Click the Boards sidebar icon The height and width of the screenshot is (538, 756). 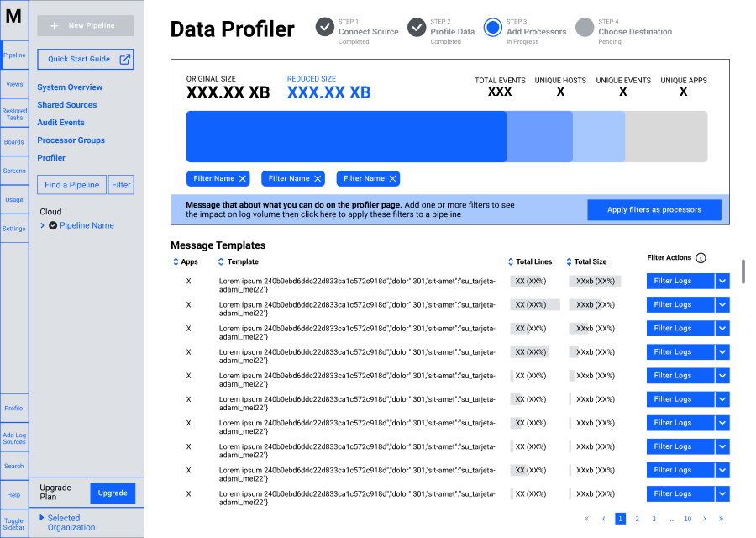[14, 141]
